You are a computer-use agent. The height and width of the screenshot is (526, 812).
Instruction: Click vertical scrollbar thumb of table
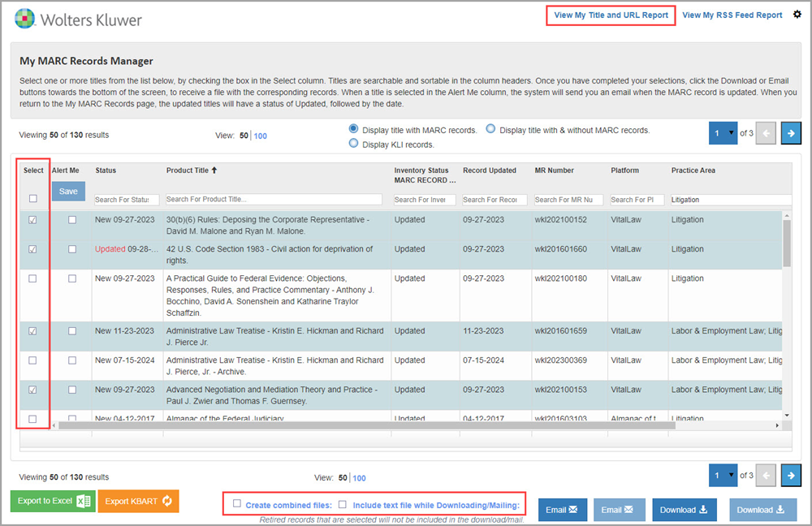point(787,244)
